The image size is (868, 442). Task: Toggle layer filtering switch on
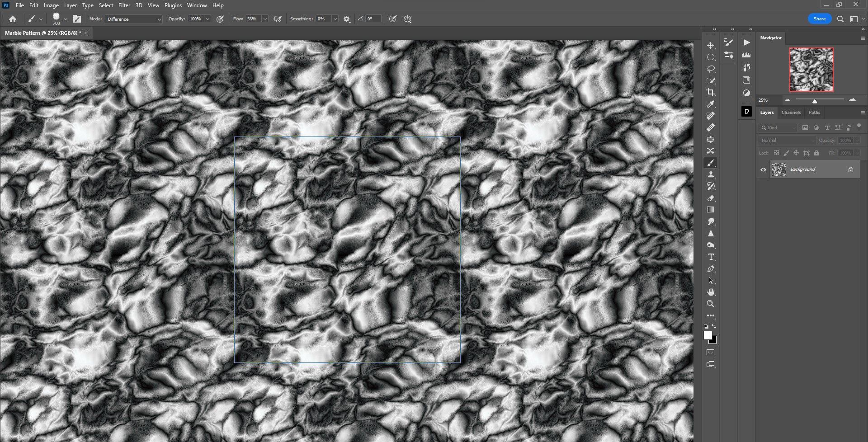tap(859, 127)
